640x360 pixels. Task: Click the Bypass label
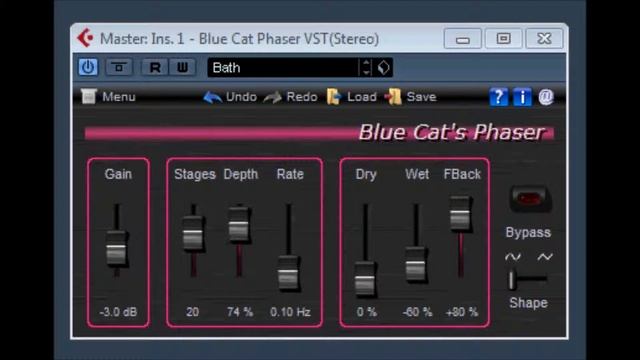click(528, 232)
